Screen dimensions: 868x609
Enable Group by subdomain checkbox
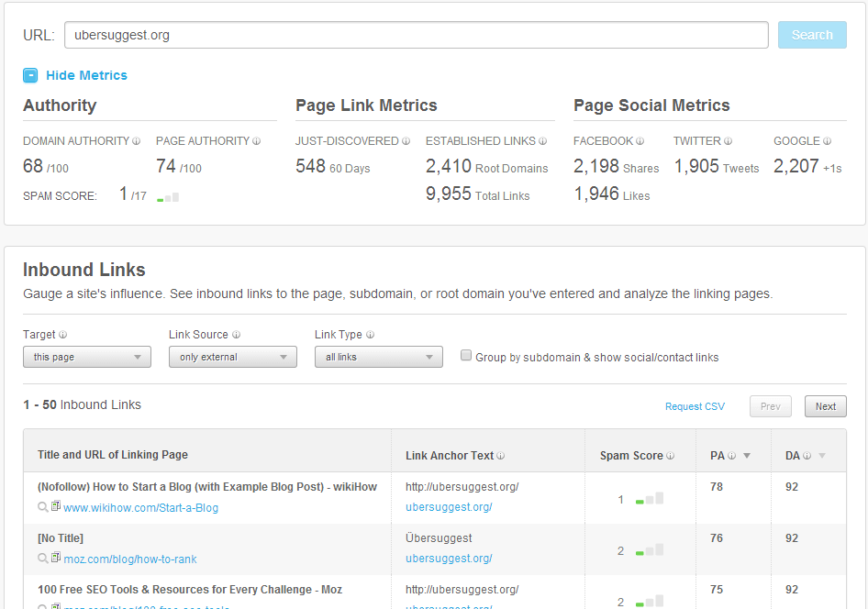(466, 356)
